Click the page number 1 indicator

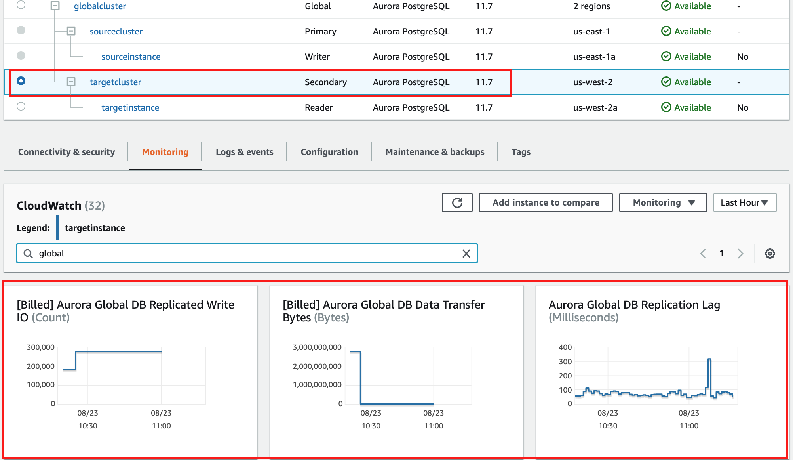(x=722, y=253)
